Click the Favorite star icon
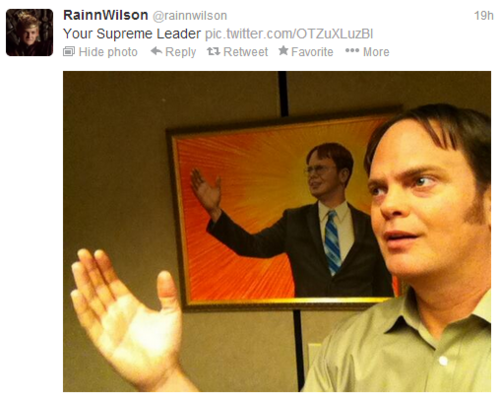This screenshot has height=401, width=500. [283, 51]
